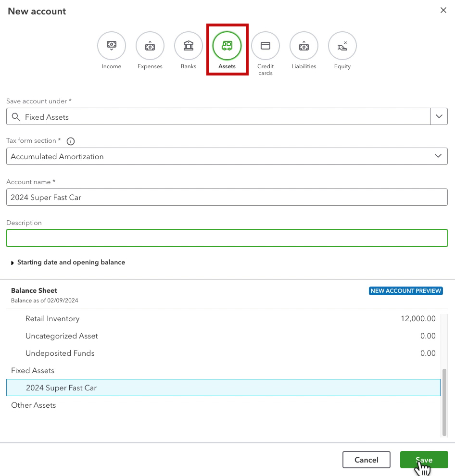
Task: Select the Assets account type icon
Action: [x=227, y=46]
